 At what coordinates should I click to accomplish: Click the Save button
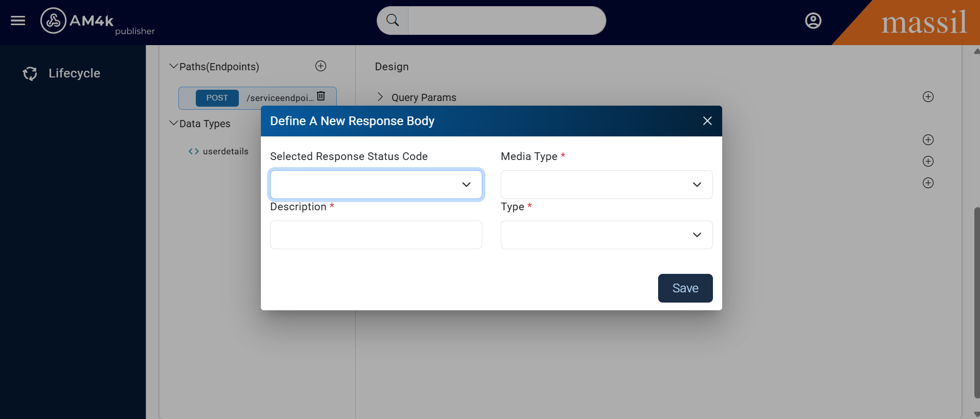[685, 288]
